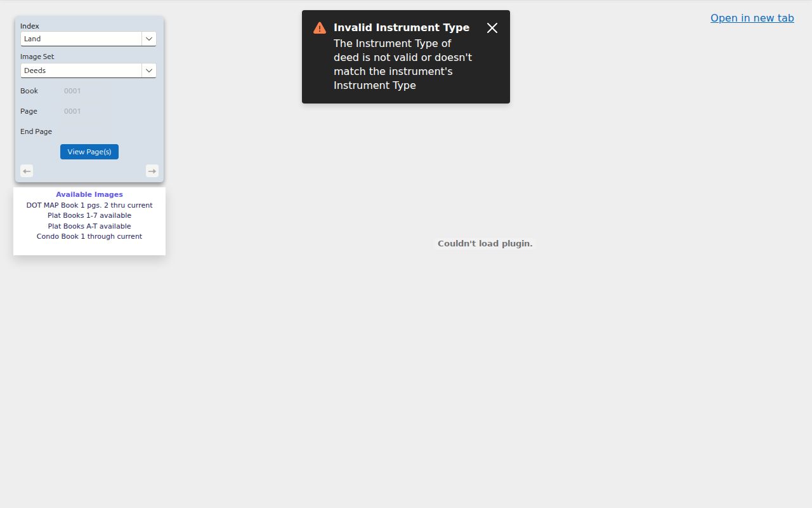Click the 'Invalid Instrument Type' alert title
812x508 pixels.
402,27
